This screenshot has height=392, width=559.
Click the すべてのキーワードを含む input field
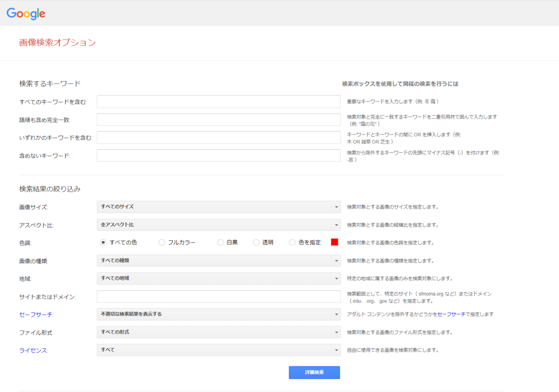219,101
